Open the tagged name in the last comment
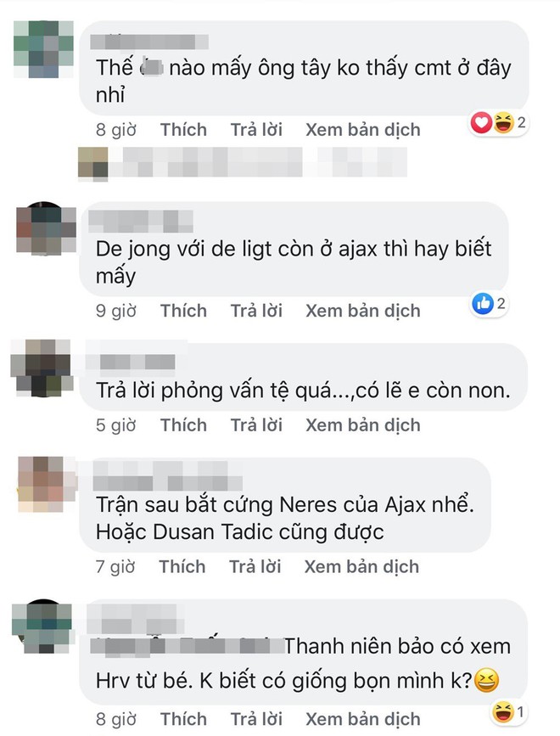 [188, 646]
